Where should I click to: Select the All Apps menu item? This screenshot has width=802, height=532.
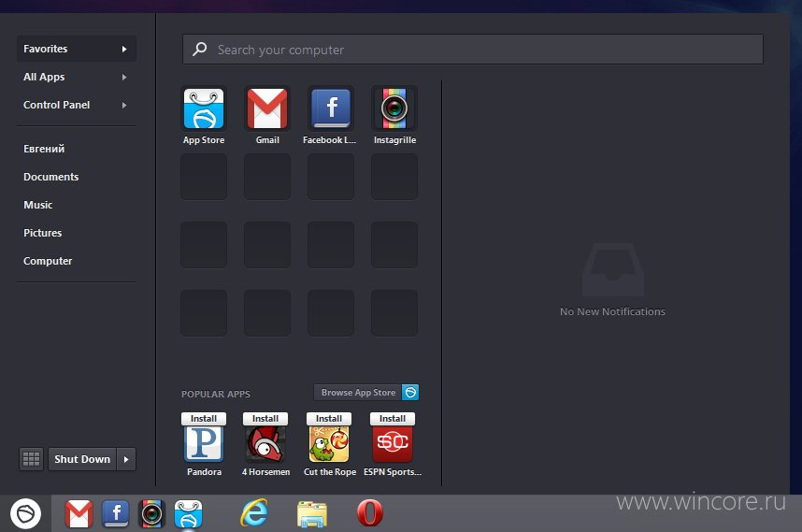[x=77, y=77]
